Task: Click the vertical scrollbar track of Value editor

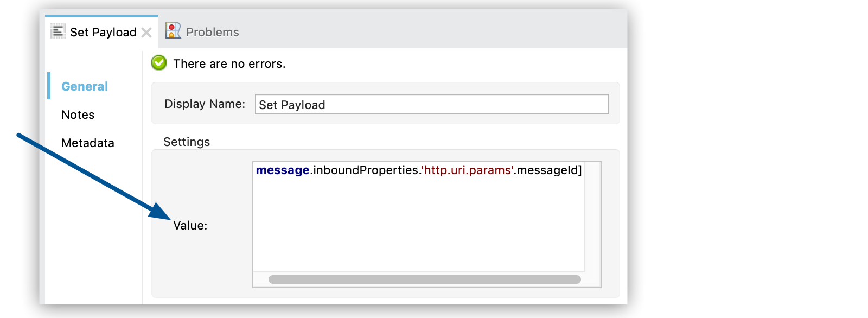Action: tap(592, 217)
